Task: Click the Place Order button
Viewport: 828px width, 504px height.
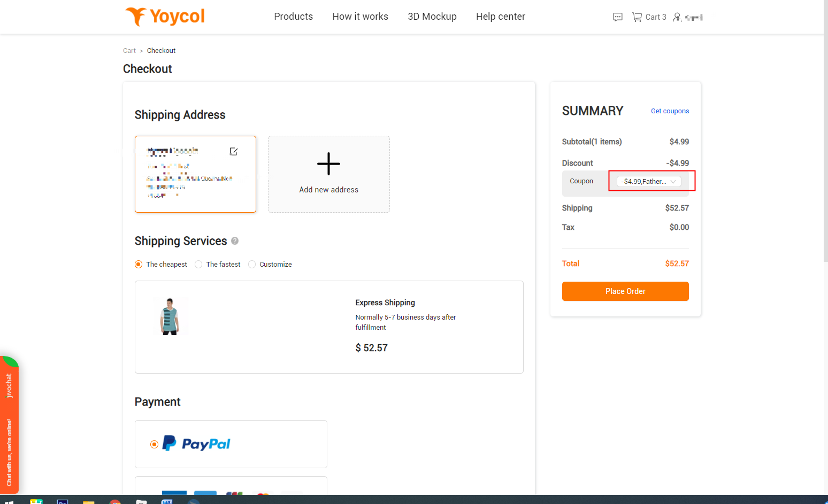Action: pyautogui.click(x=625, y=291)
